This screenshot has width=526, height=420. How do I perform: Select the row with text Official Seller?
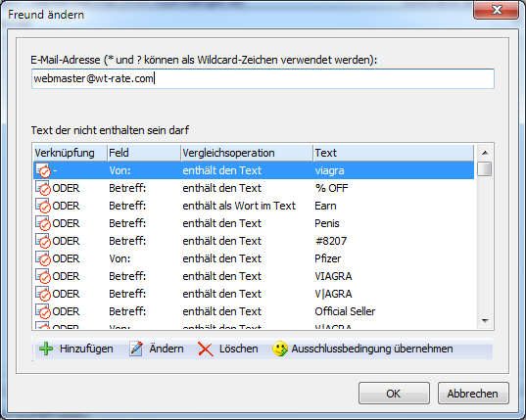click(254, 311)
